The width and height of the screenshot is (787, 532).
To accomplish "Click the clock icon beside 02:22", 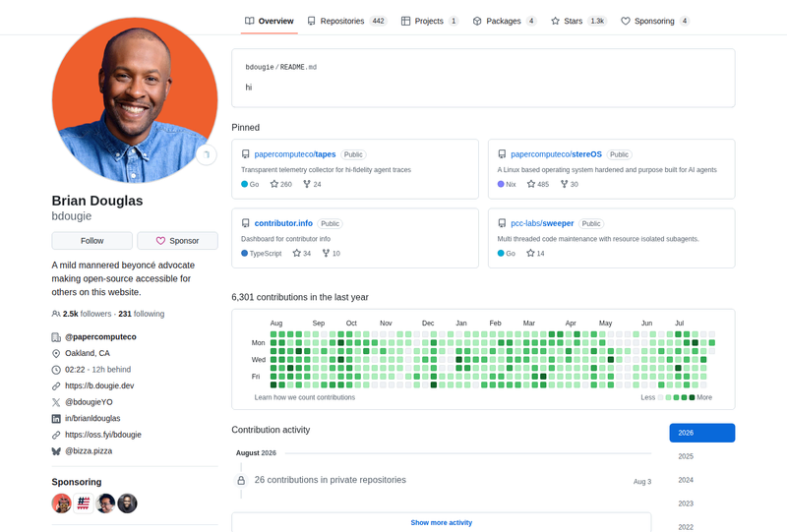I will [56, 370].
